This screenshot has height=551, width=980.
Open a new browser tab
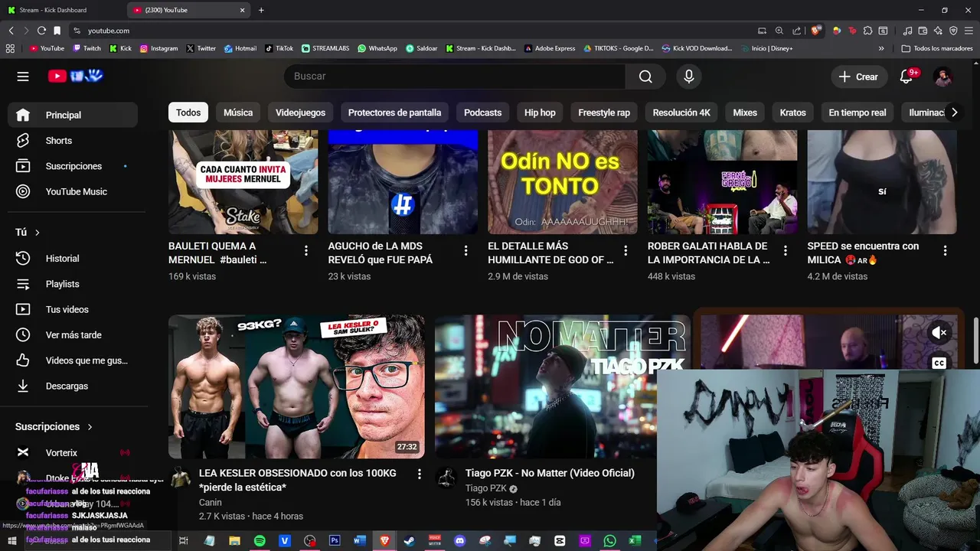[261, 10]
